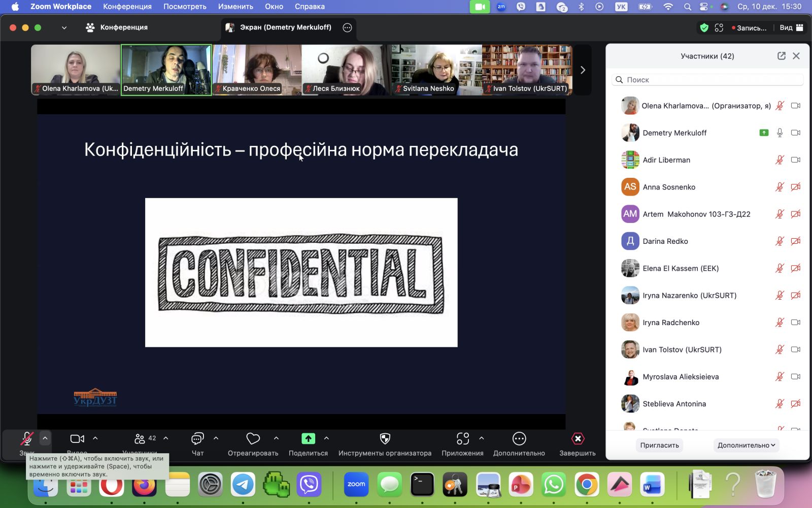
Task: Click the End meeting icon
Action: (578, 439)
